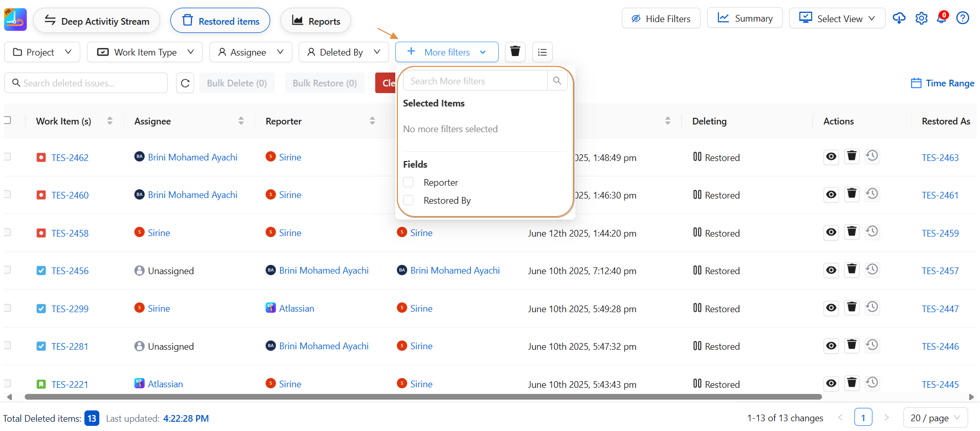Click the refresh icon next to search box

click(x=185, y=83)
